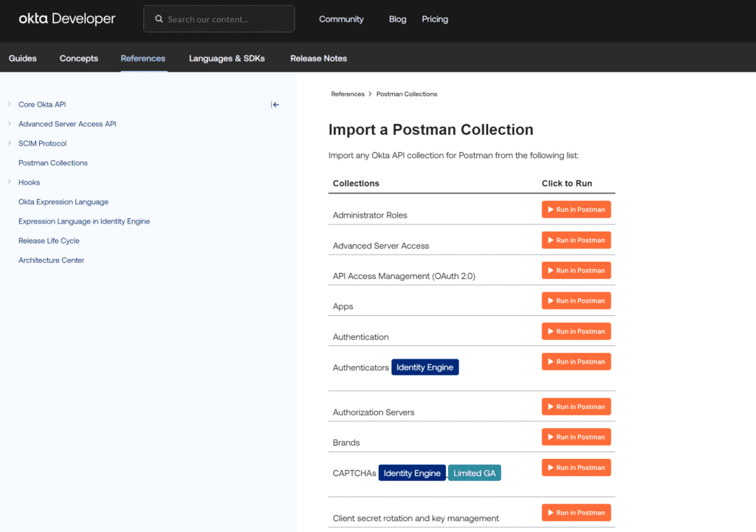
Task: Switch to Languages & SDKs tab
Action: pos(227,58)
